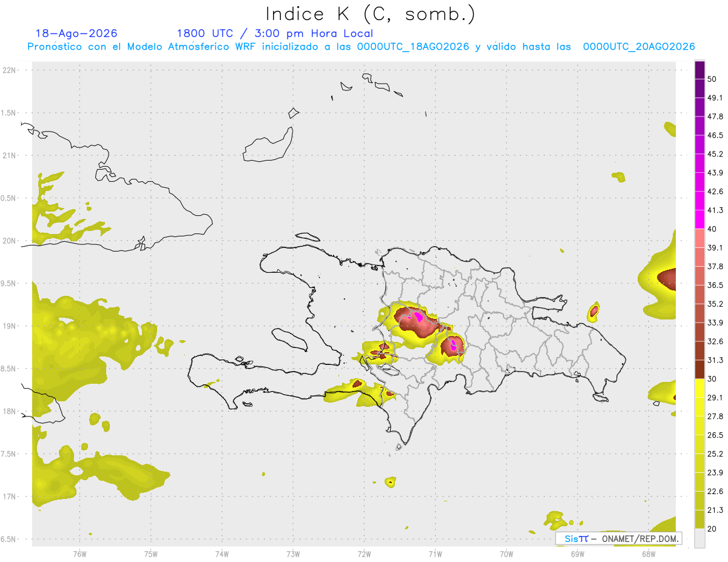Screen dimensions: 728x562
Task: Pick the gray swatch below 20 on colorbar
Action: [x=699, y=538]
